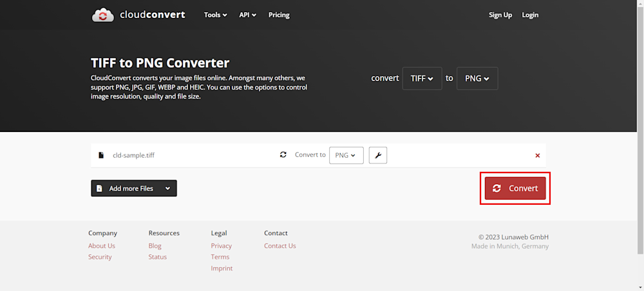
Task: Remove cld-sample.tiff with the red X
Action: point(537,156)
